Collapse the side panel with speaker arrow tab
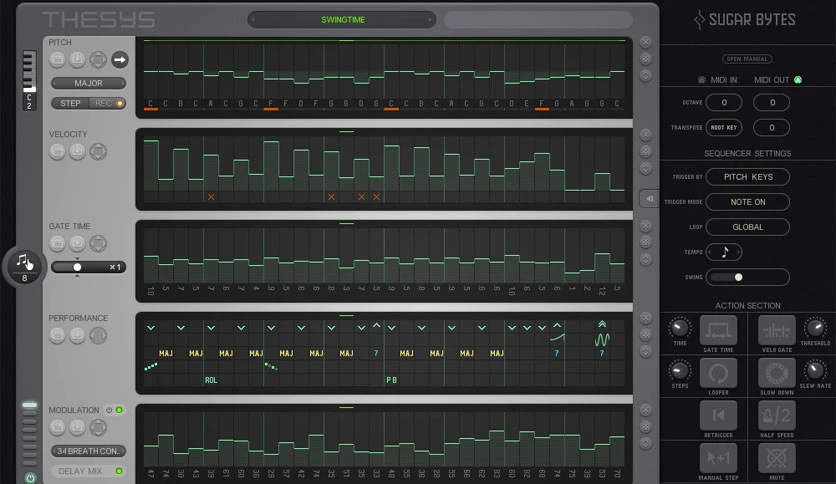Screen dimensions: 836x484 [x=649, y=199]
